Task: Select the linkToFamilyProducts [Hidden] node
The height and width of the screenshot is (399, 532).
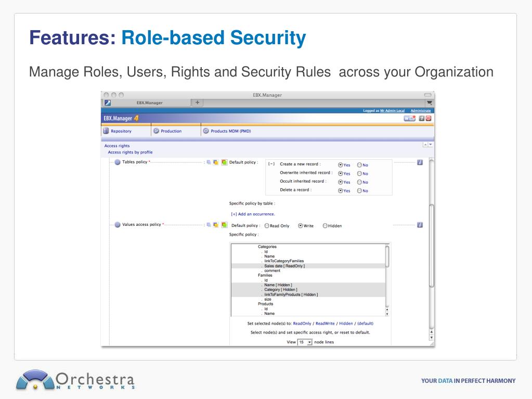Action: tap(308, 294)
